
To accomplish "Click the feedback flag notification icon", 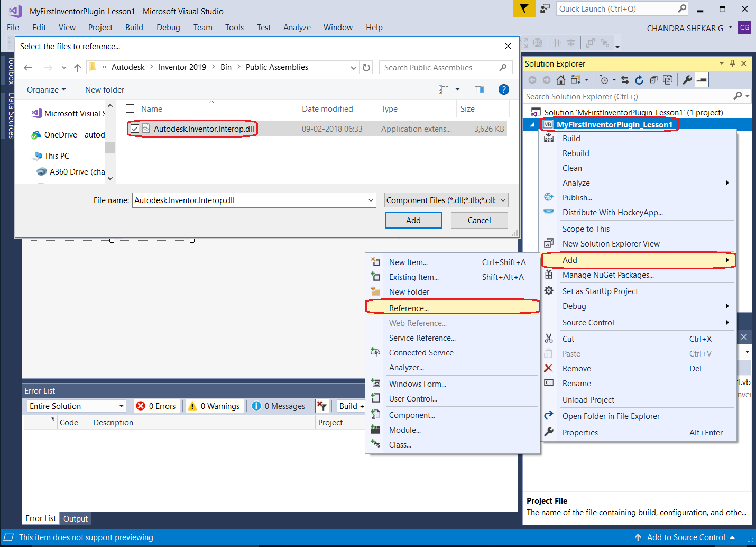I will click(x=524, y=8).
